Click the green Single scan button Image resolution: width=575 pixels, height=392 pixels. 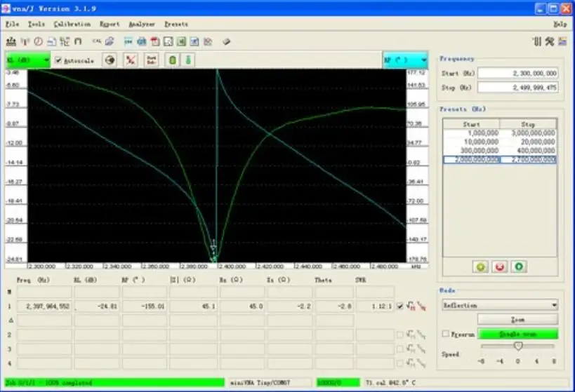(x=518, y=334)
